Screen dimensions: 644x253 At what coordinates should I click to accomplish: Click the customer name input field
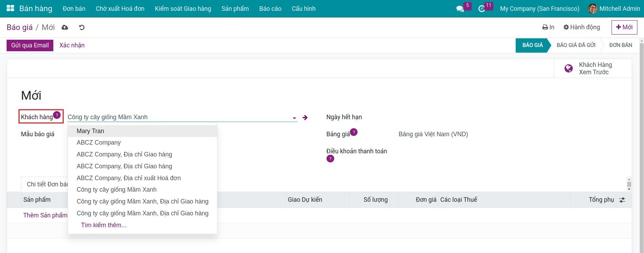coord(178,117)
